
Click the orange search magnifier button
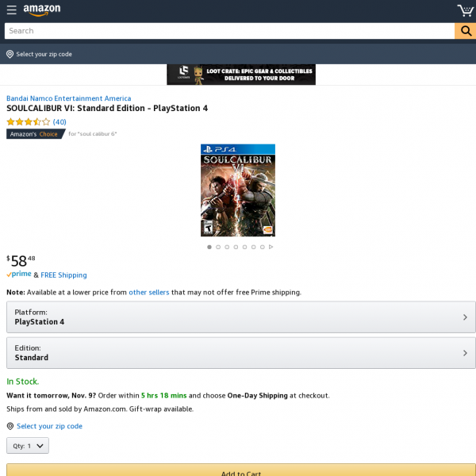[466, 31]
